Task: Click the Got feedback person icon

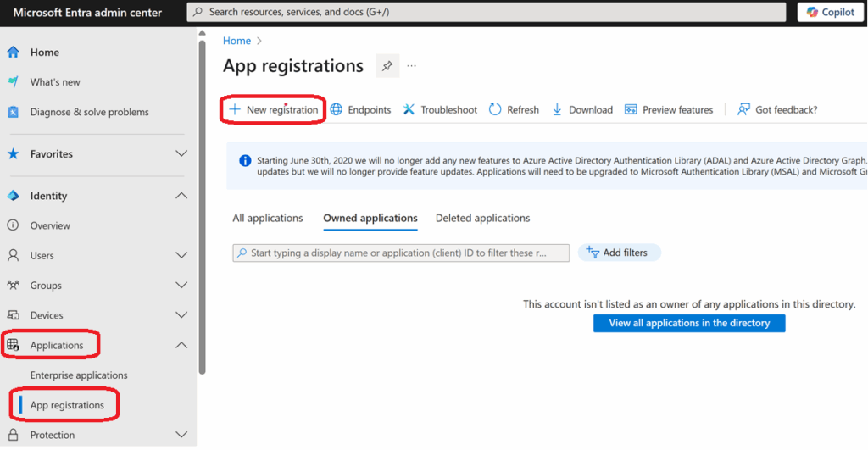Action: click(743, 109)
